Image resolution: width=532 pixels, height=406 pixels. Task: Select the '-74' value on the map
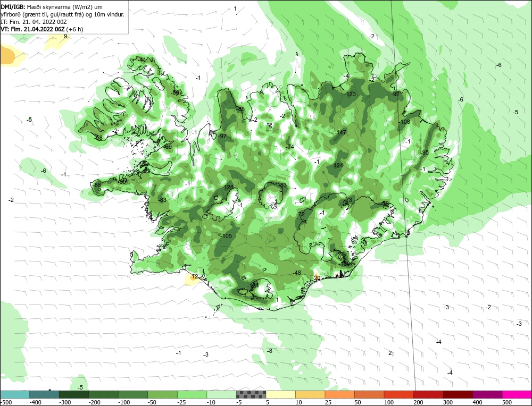289,147
